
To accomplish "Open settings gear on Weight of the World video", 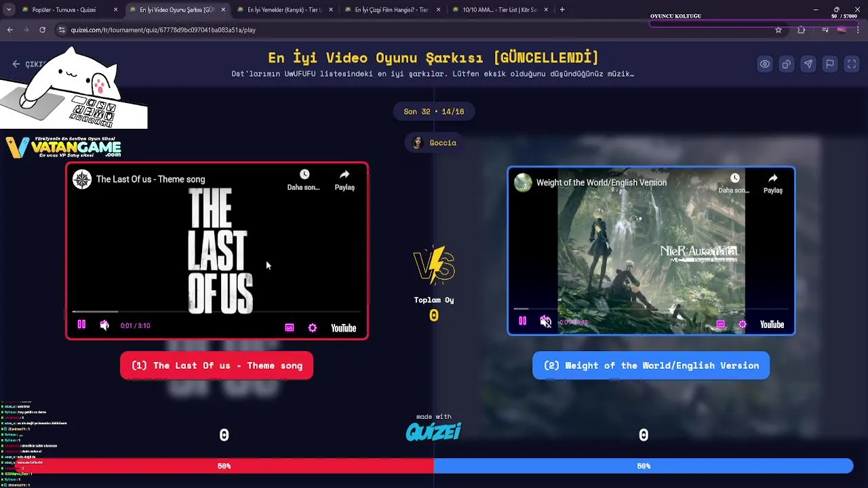I will pyautogui.click(x=743, y=325).
